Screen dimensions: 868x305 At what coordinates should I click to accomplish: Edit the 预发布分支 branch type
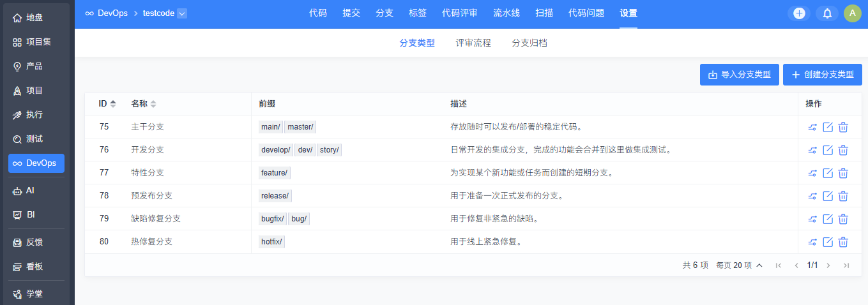tap(828, 196)
